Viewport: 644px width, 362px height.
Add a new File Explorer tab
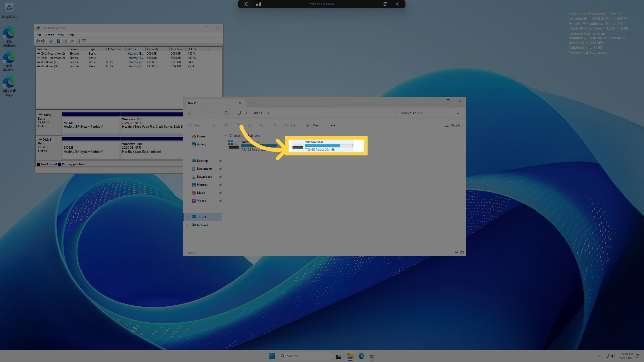[x=251, y=103]
